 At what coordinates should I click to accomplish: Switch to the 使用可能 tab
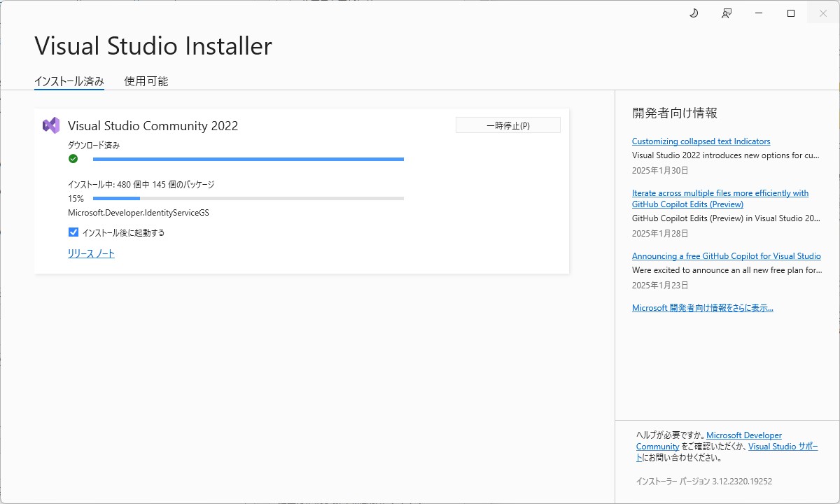[146, 81]
